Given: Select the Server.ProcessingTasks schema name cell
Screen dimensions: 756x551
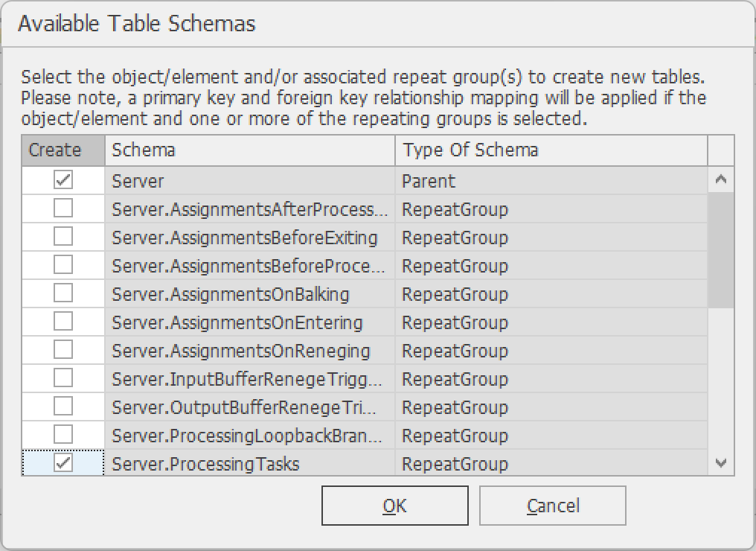Looking at the screenshot, I should (x=250, y=464).
